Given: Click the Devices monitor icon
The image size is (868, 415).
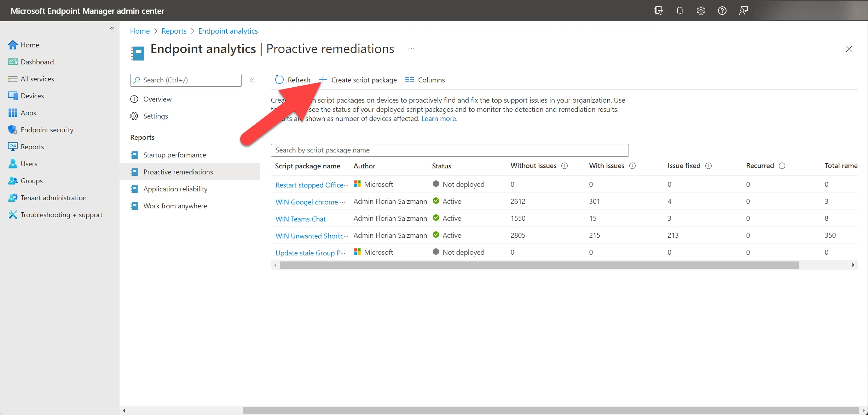Looking at the screenshot, I should 13,96.
